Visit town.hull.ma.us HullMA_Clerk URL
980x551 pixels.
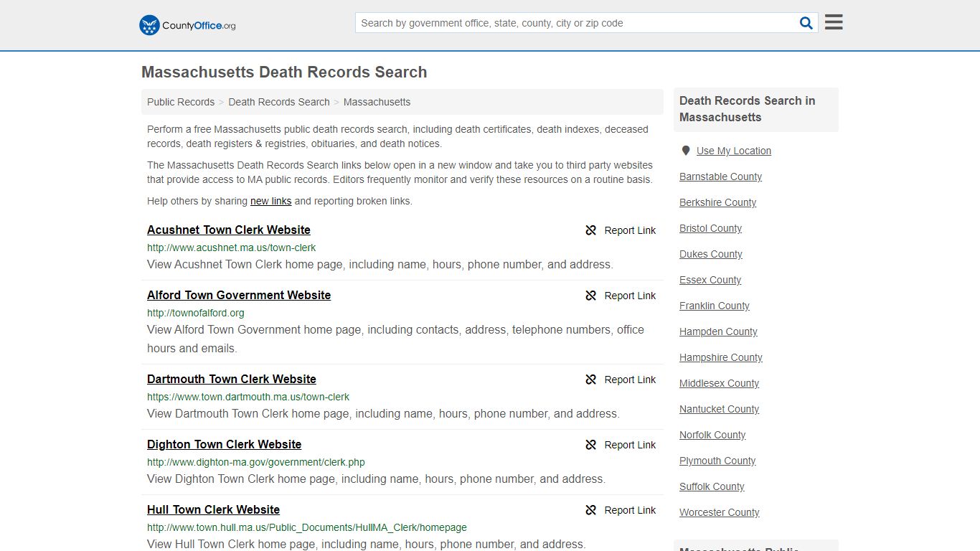(307, 527)
